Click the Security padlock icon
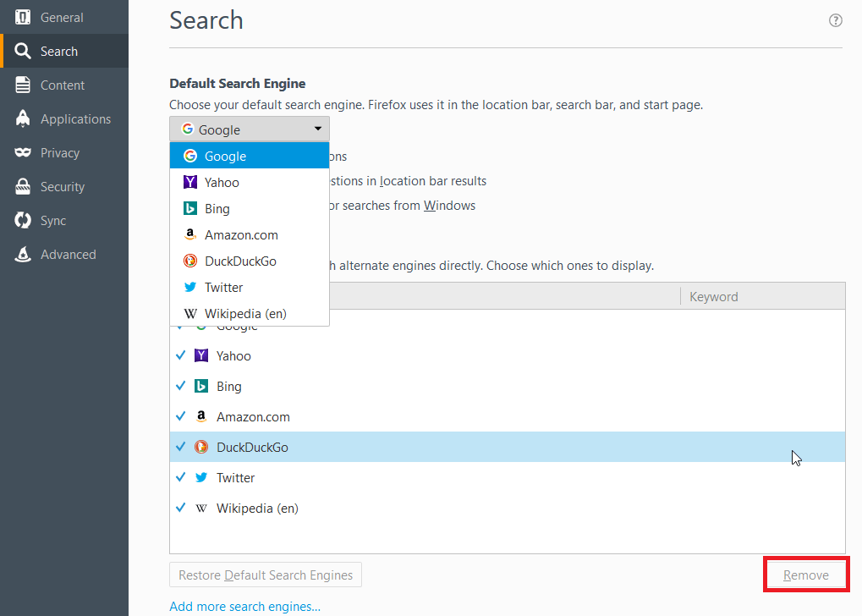This screenshot has height=616, width=862. pos(23,186)
